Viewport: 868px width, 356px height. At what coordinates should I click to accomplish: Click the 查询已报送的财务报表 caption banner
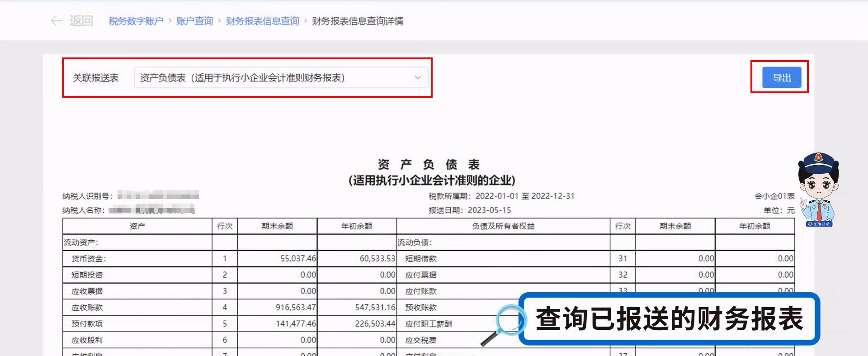[669, 319]
